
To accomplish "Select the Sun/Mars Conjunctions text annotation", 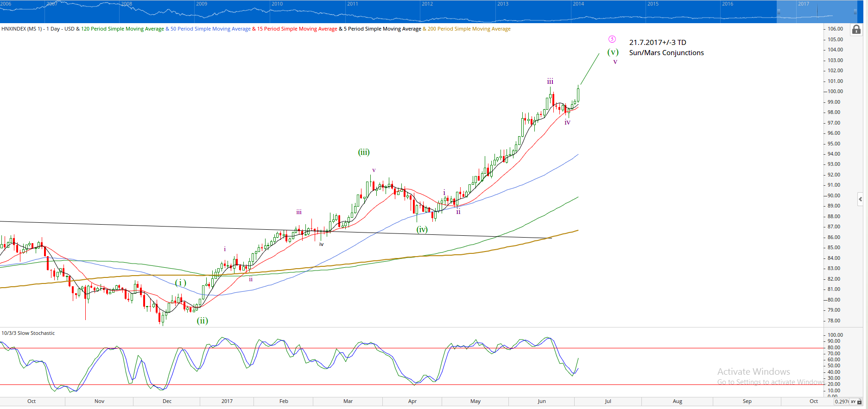I will click(x=666, y=53).
